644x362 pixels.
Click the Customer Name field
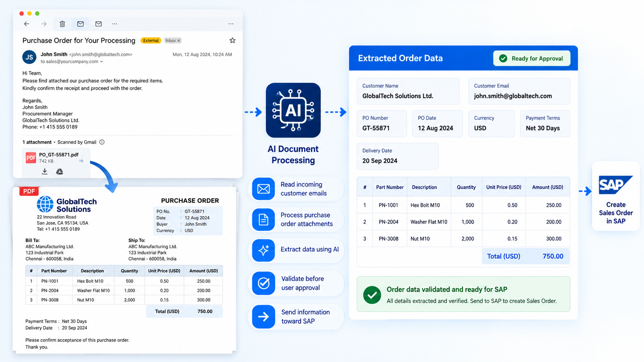point(408,91)
